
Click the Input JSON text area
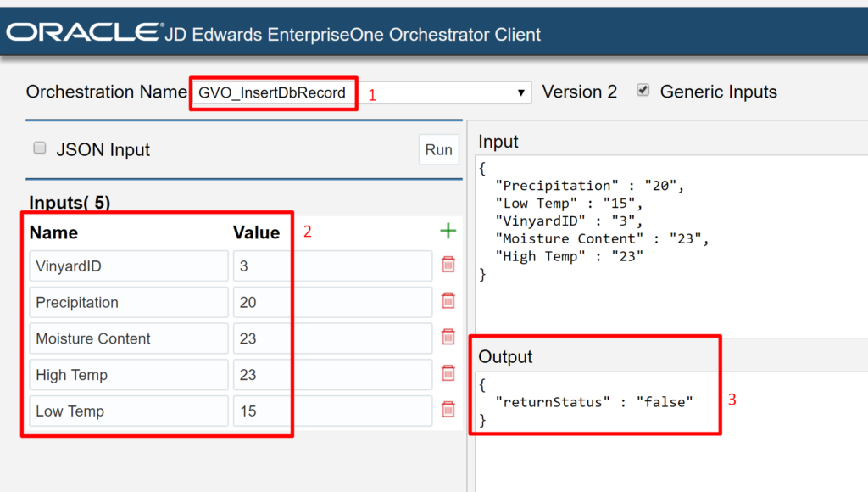tap(671, 247)
